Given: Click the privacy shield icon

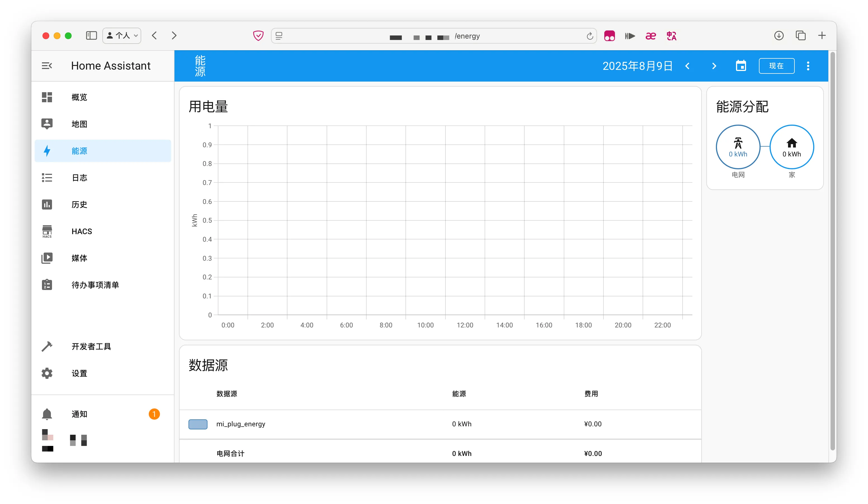Looking at the screenshot, I should pyautogui.click(x=258, y=36).
